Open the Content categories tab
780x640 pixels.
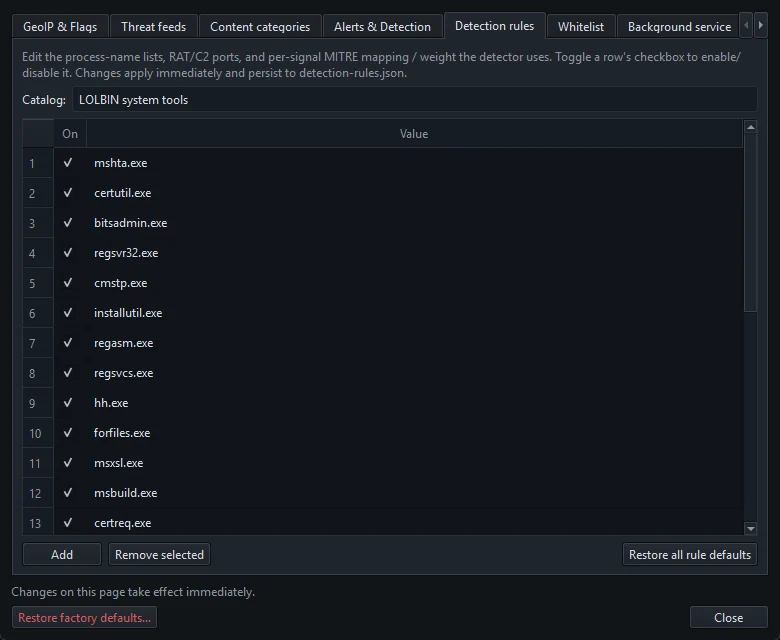[260, 26]
